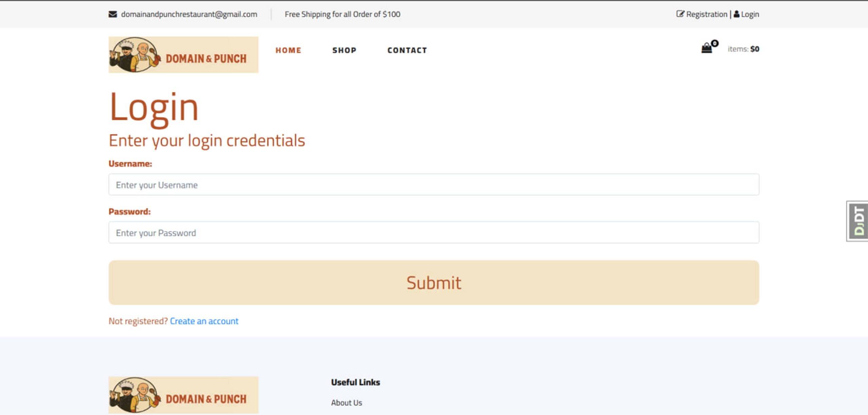
Task: Open the DjDT debug toolbar handle
Action: click(x=858, y=221)
